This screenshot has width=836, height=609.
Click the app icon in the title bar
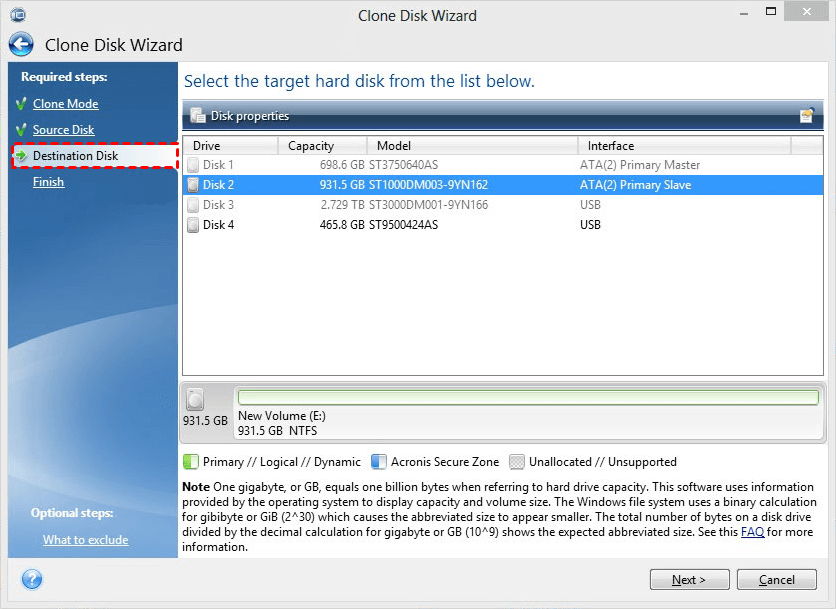coord(18,14)
